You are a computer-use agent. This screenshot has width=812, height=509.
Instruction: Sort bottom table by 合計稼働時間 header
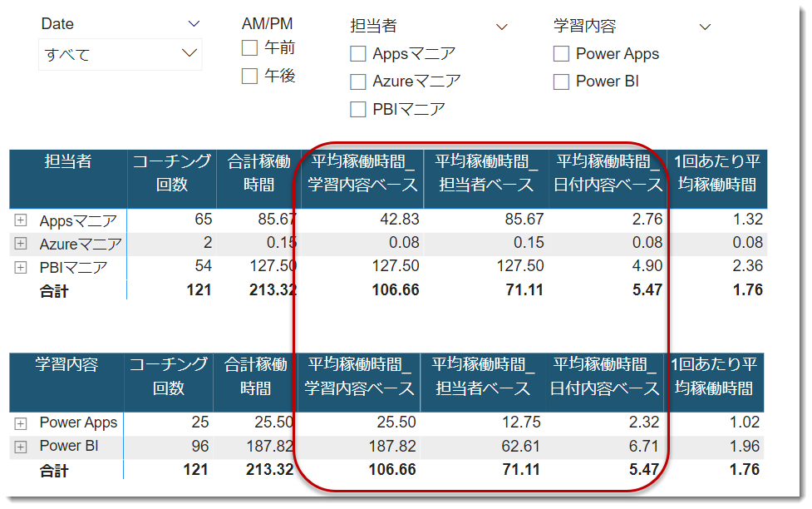coord(255,383)
